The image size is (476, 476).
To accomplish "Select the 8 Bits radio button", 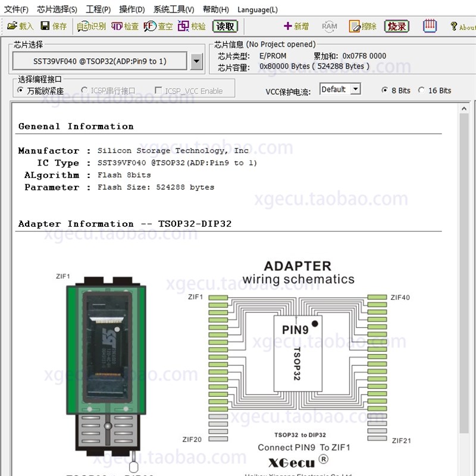I will coord(384,90).
